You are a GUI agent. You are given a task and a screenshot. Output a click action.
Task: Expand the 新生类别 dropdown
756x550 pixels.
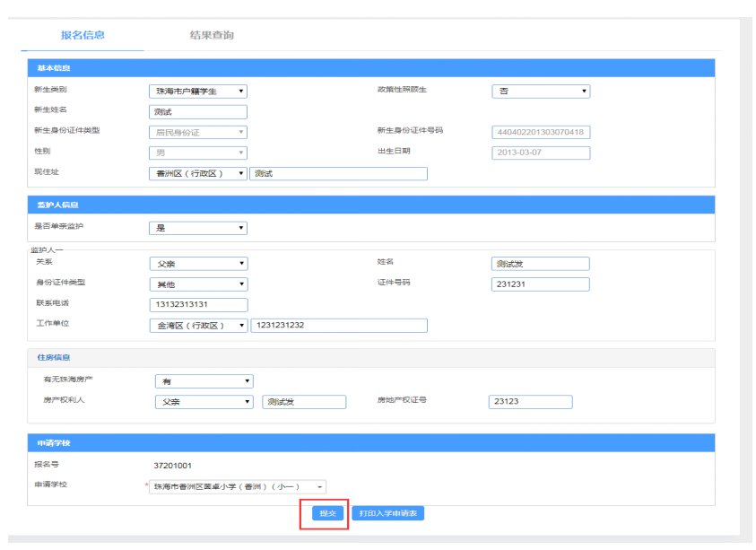197,92
